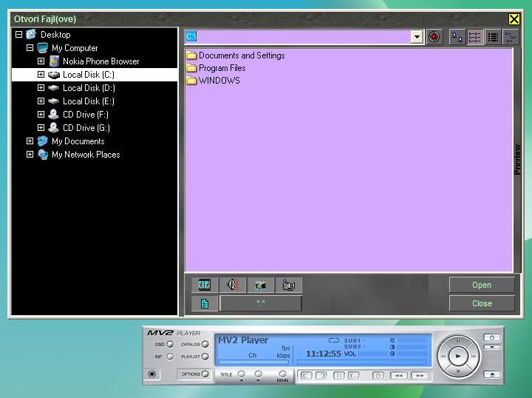This screenshot has width=532, height=398.
Task: Switch to small icons view mode
Action: [x=474, y=37]
